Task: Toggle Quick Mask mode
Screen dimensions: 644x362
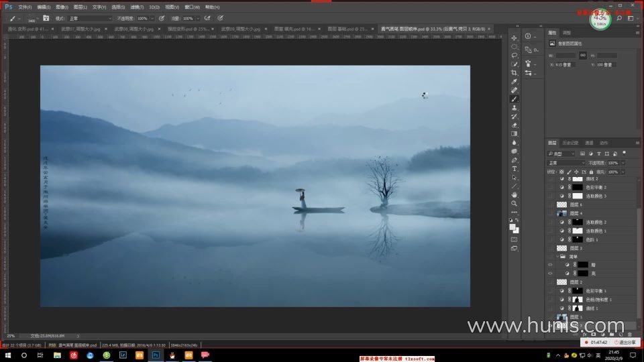Action: (515, 239)
